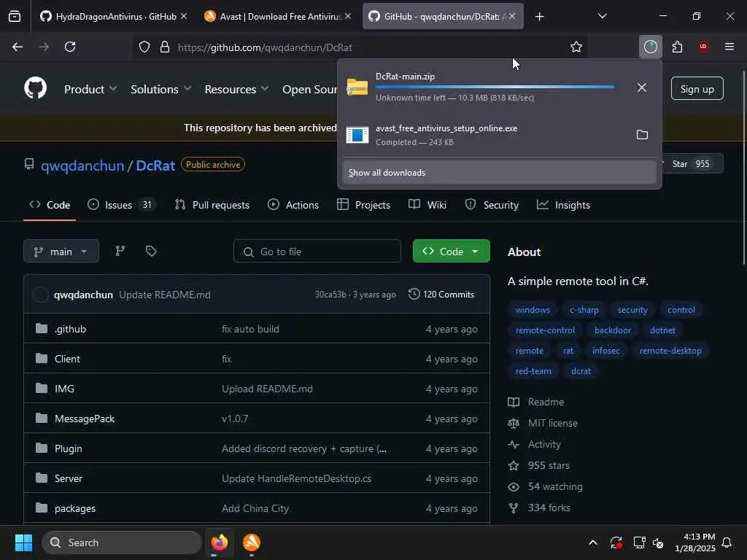Switch to the Security tab
Screen dimensions: 747x560
pos(492,205)
